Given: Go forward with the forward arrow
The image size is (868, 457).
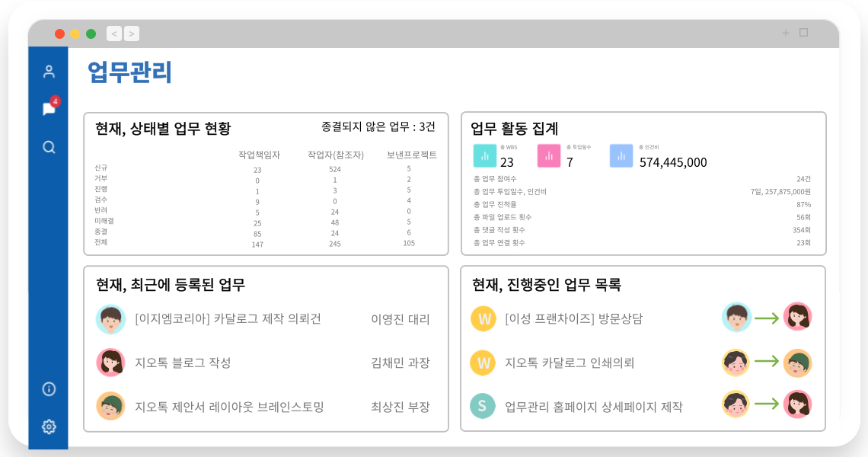Looking at the screenshot, I should (132, 34).
